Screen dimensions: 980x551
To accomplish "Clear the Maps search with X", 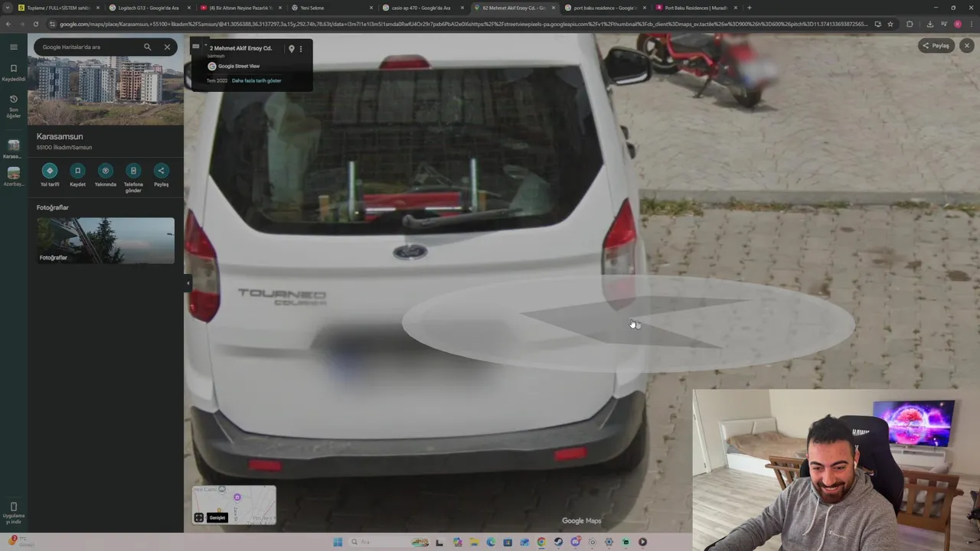I will coord(167,47).
